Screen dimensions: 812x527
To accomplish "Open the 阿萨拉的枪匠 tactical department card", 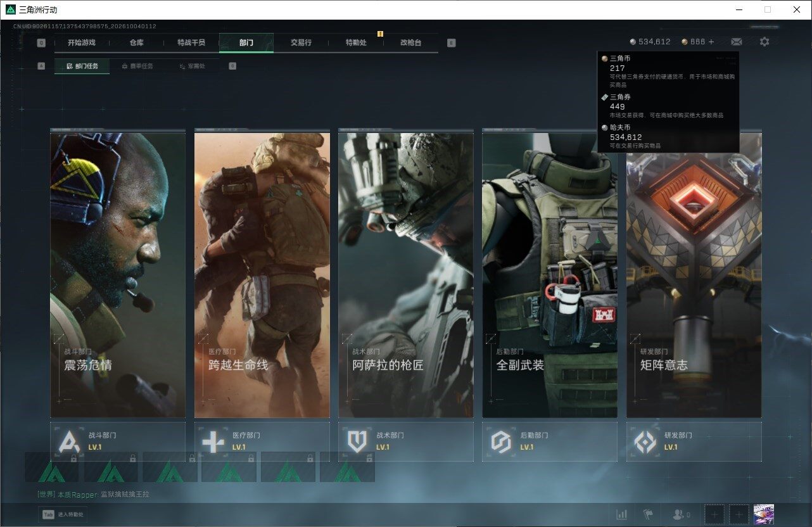I will (406, 274).
